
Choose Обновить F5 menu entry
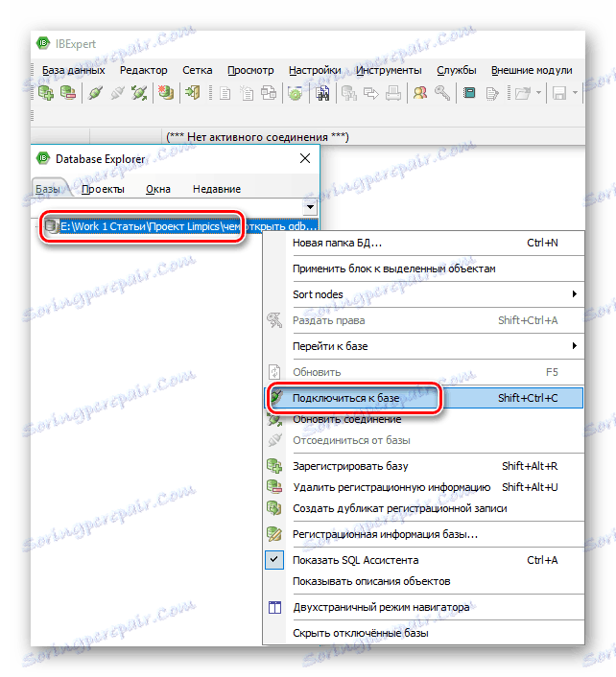point(424,372)
